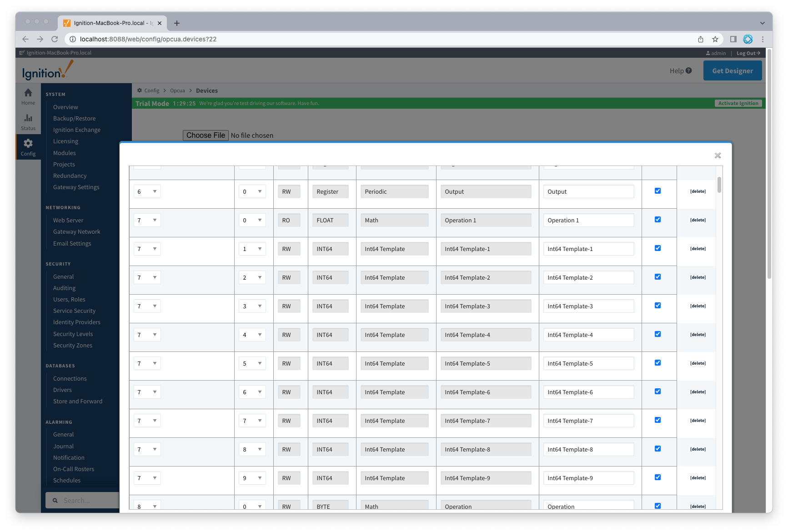Click the Home icon in sidebar
788x532 pixels.
28,93
